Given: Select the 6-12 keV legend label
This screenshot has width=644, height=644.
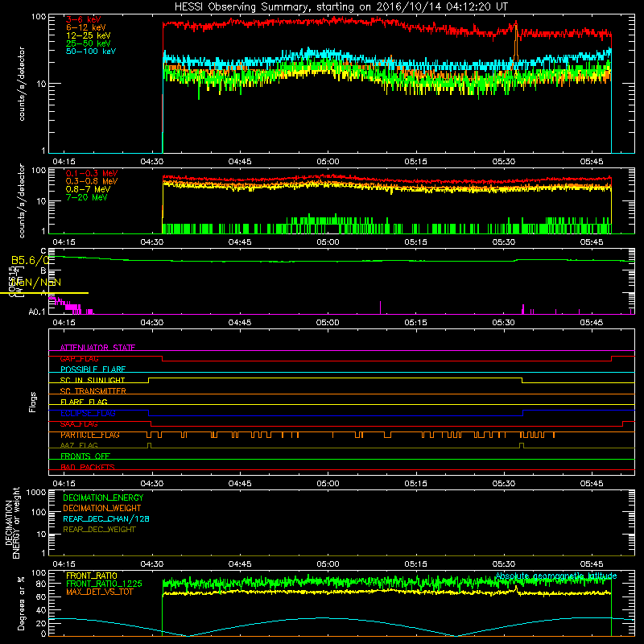Looking at the screenshot, I should pyautogui.click(x=86, y=27).
